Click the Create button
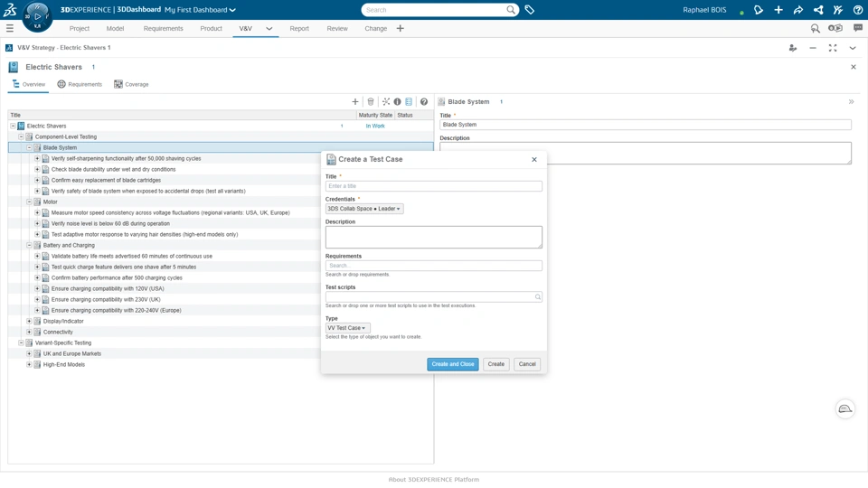868x488 pixels. pos(496,364)
